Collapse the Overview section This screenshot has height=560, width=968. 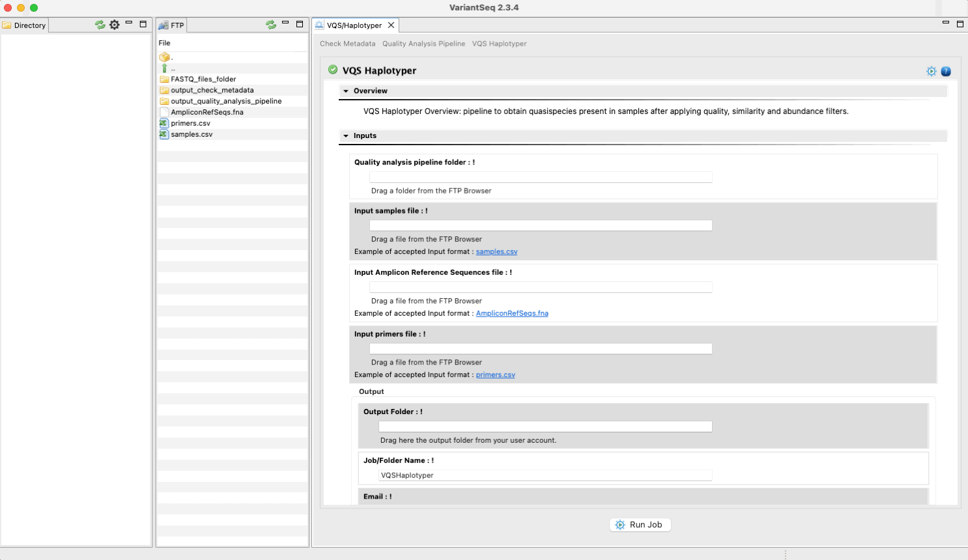click(x=346, y=91)
